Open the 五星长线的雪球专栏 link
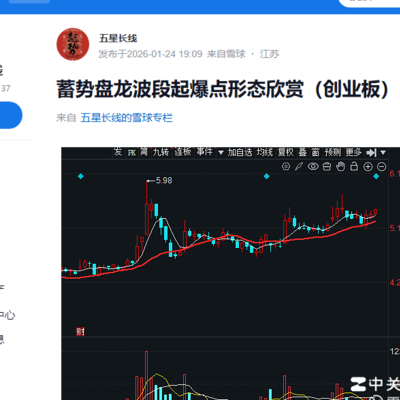Screen dimensions: 400x400 tap(127, 118)
